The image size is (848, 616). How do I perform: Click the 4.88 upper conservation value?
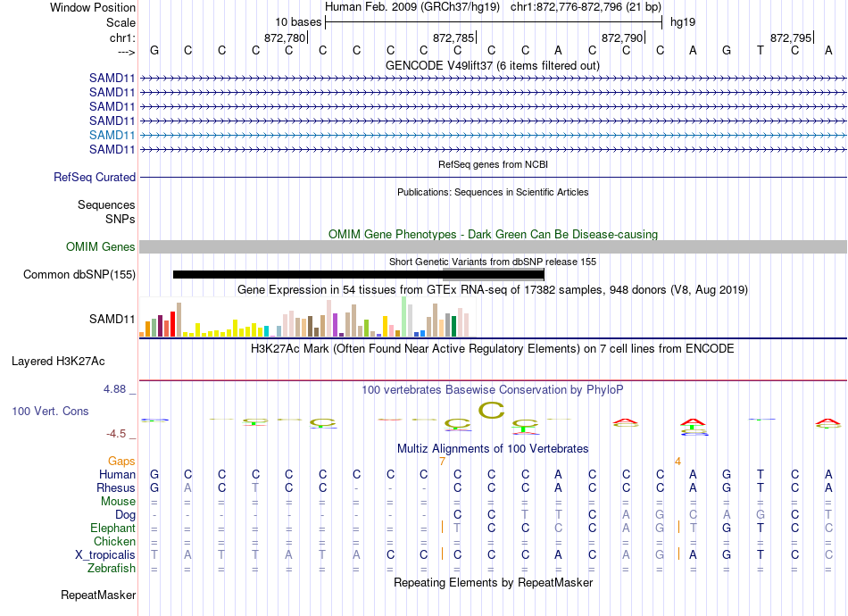pyautogui.click(x=114, y=389)
